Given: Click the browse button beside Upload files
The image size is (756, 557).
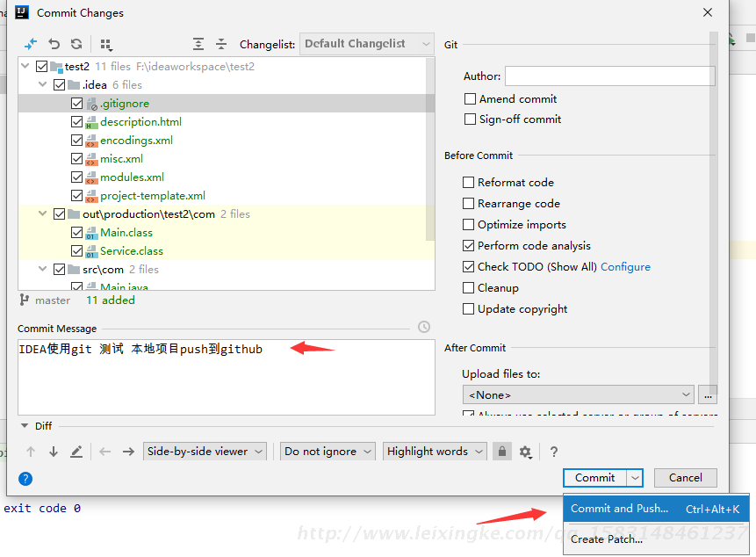Looking at the screenshot, I should coord(708,394).
